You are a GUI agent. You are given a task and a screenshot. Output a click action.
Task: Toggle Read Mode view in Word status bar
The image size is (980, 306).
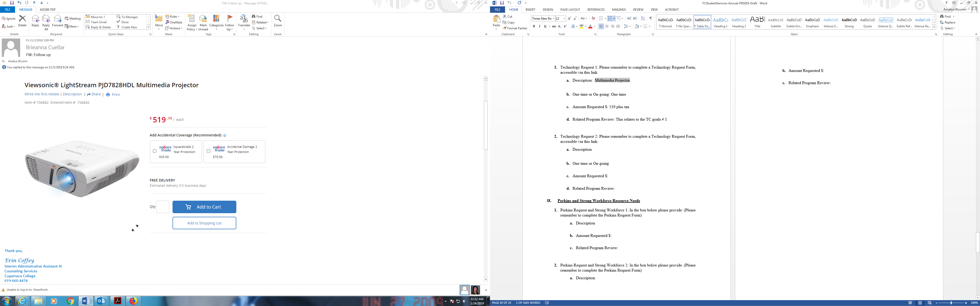point(910,303)
